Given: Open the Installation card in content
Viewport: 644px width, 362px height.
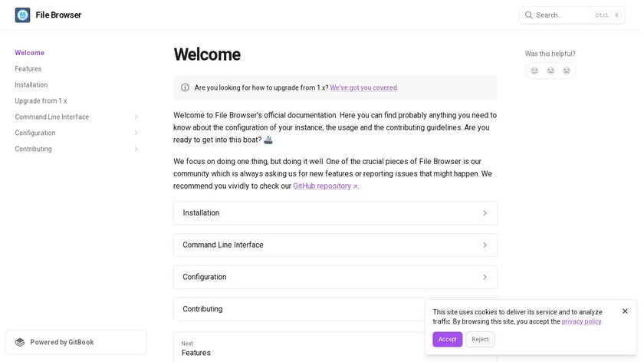Looking at the screenshot, I should pyautogui.click(x=335, y=213).
